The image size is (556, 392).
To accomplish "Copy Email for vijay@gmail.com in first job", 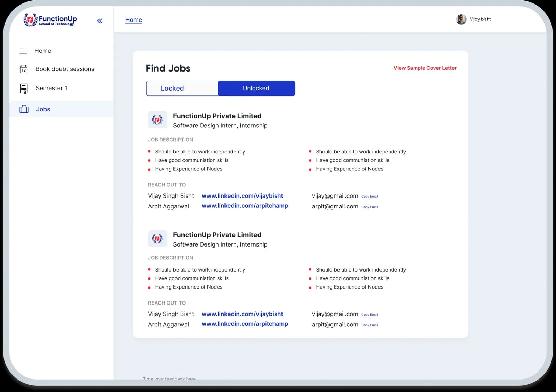I will [x=370, y=197].
